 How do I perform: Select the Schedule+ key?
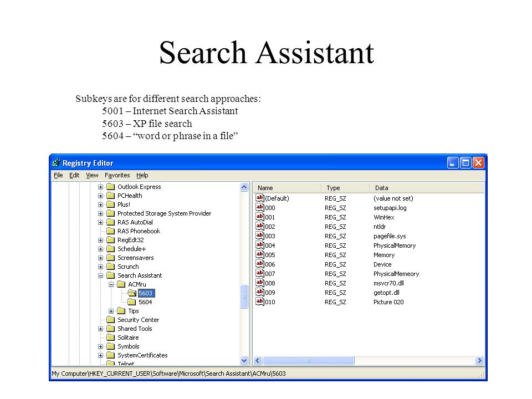[131, 249]
